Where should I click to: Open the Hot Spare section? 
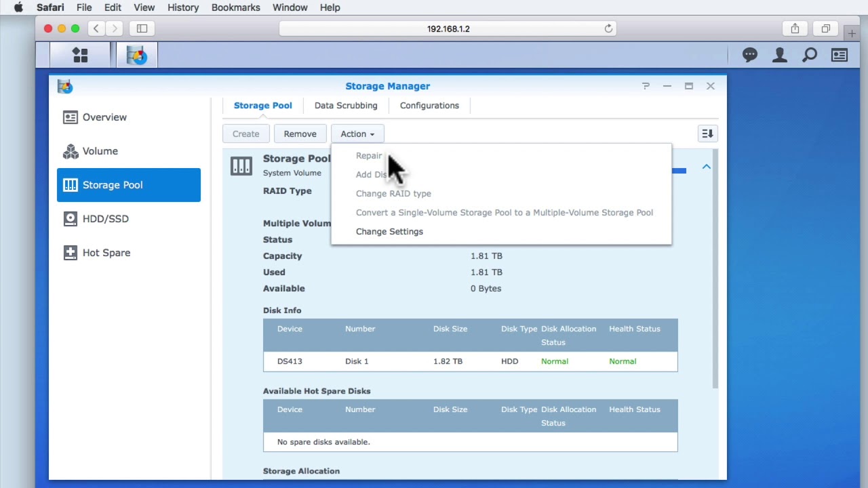[x=129, y=253]
